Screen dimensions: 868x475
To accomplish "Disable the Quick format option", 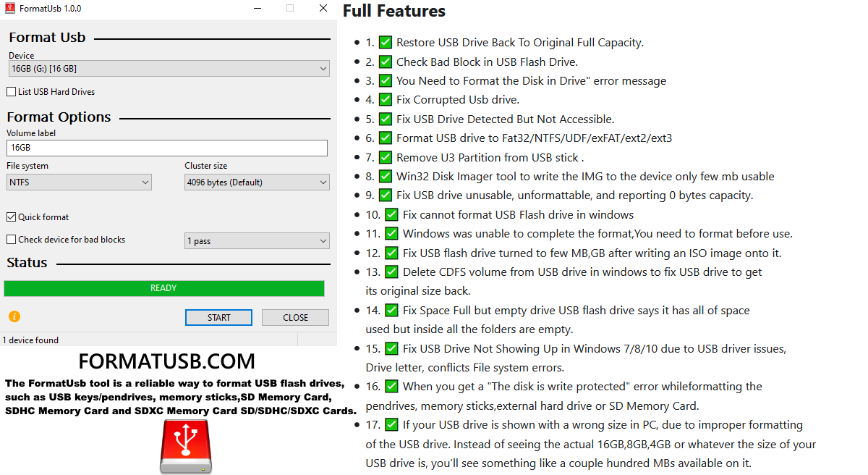I will 12,217.
